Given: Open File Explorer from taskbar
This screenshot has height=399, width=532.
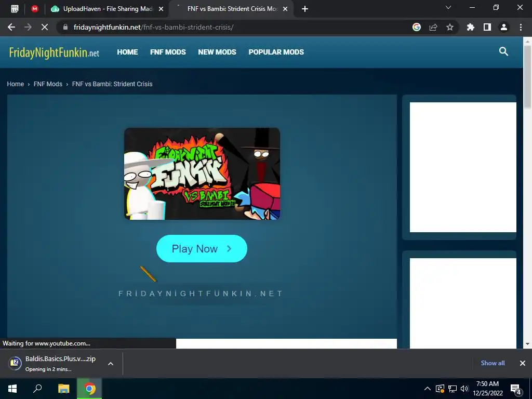Looking at the screenshot, I should (x=63, y=389).
